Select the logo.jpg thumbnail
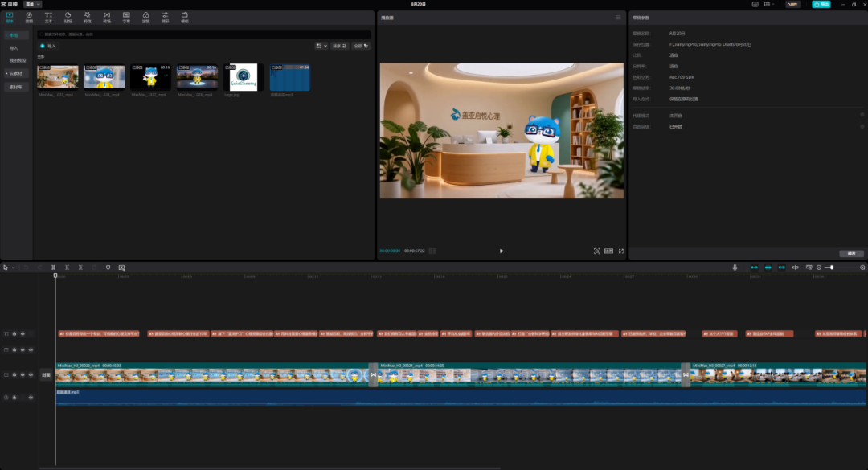The image size is (868, 470). tap(243, 77)
